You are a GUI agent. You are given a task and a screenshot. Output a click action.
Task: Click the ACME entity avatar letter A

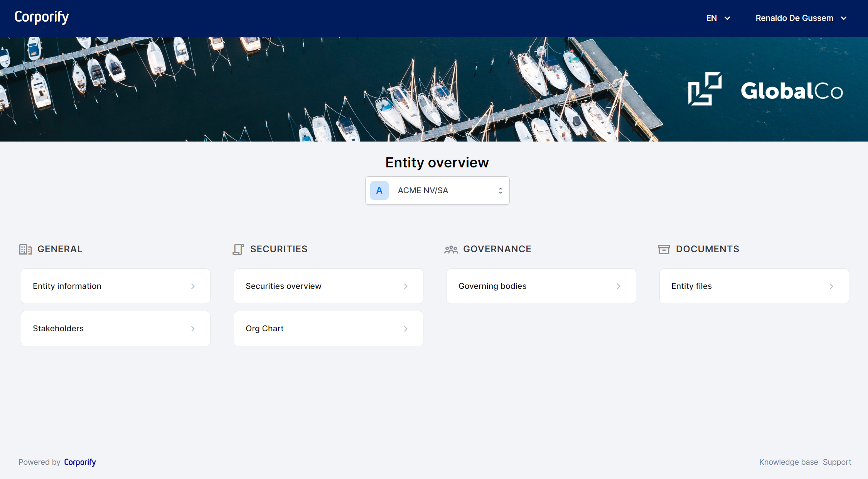(x=379, y=190)
